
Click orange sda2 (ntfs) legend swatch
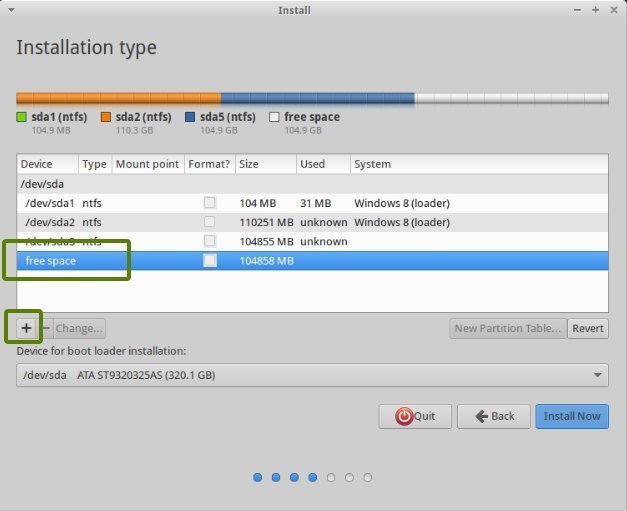click(106, 117)
